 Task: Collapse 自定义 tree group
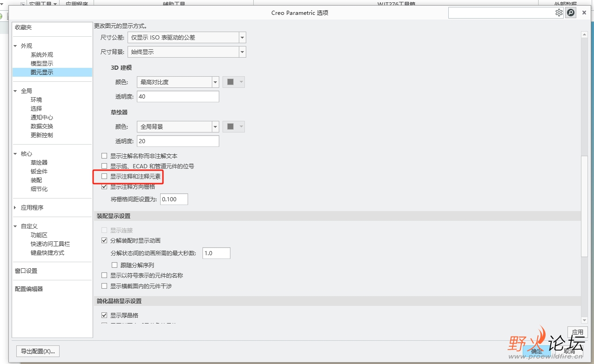pyautogui.click(x=16, y=226)
